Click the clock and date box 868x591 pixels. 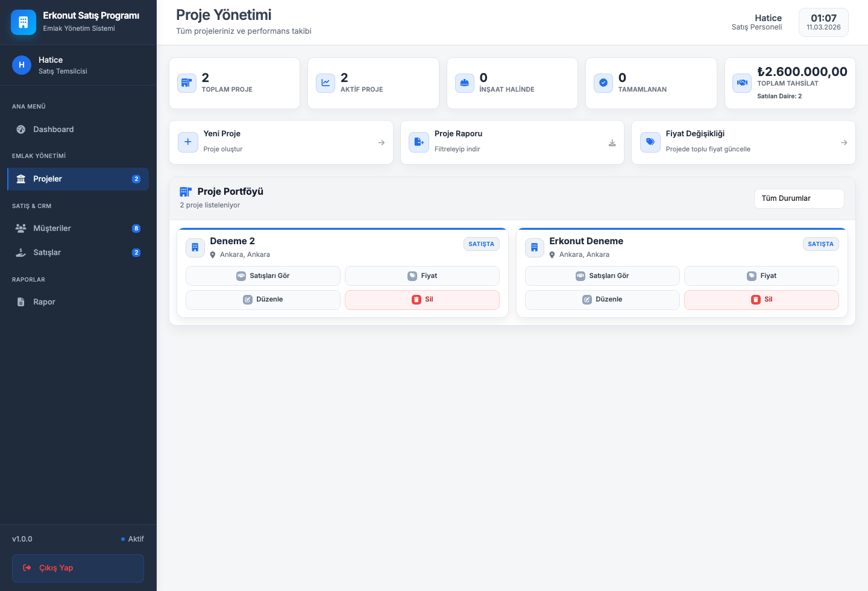[x=823, y=22]
